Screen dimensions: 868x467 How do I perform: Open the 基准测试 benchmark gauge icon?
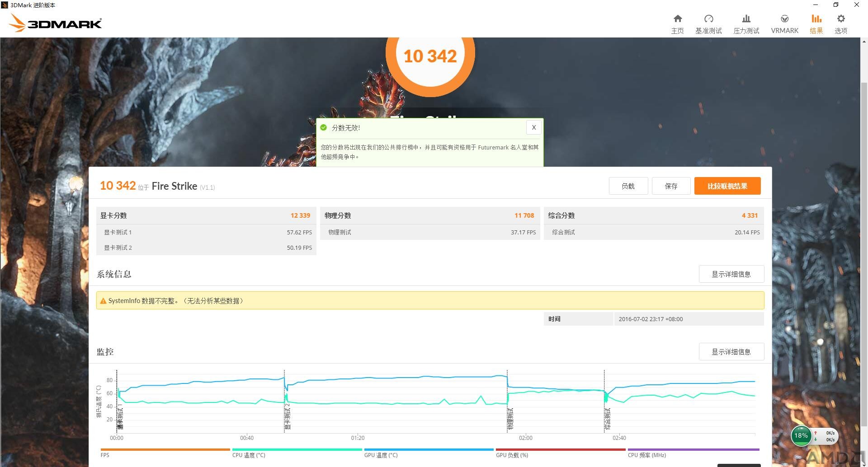(708, 19)
